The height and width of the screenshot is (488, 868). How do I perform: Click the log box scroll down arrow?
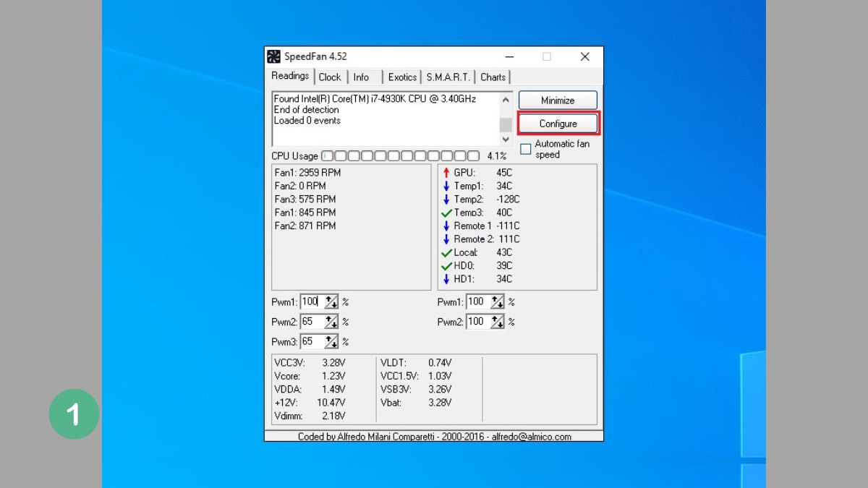tap(506, 139)
